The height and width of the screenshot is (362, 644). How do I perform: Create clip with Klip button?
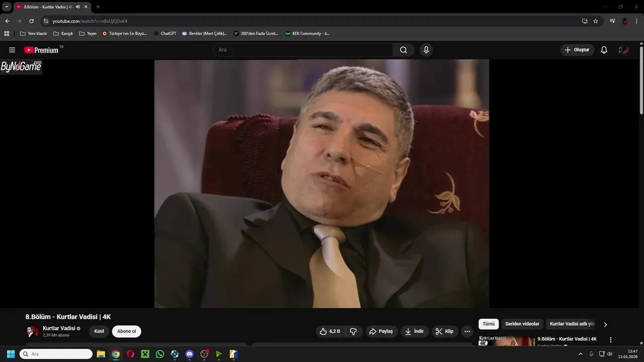[444, 331]
